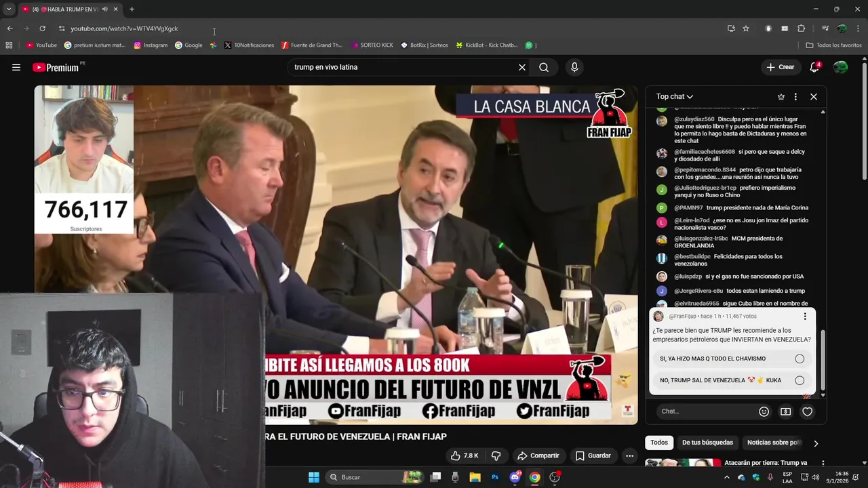868x488 pixels.
Task: Like the video with 7.8 K
Action: (x=465, y=455)
